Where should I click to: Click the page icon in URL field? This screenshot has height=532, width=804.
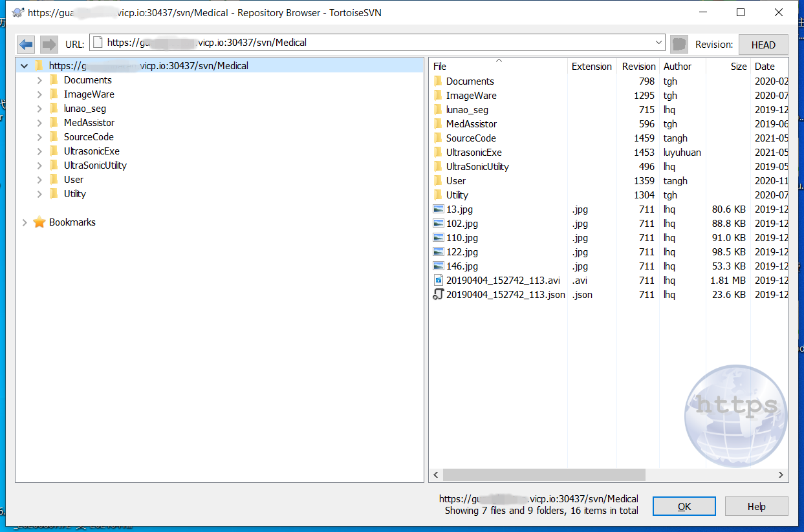(98, 43)
